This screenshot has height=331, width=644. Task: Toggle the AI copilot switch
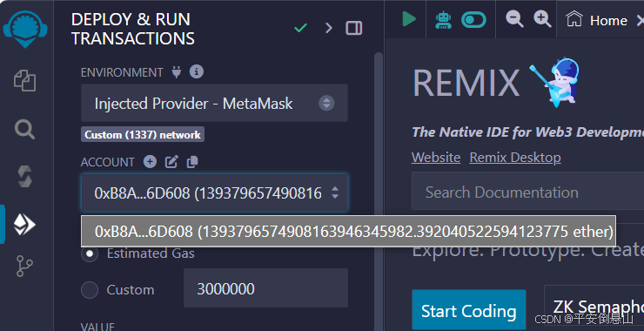pyautogui.click(x=473, y=20)
